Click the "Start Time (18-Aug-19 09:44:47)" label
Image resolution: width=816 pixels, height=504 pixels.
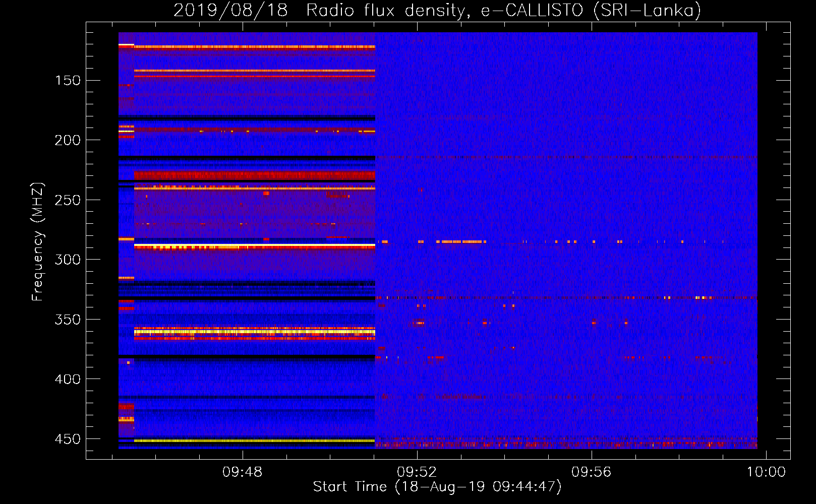437,486
